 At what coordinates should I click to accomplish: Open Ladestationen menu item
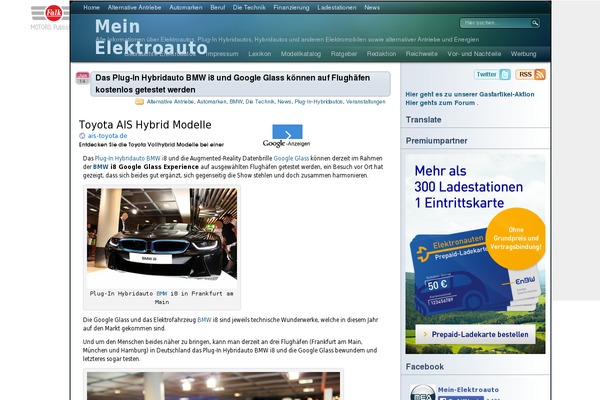point(337,7)
